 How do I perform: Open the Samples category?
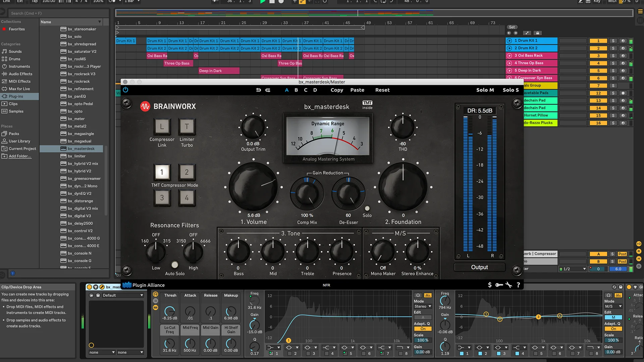point(16,111)
